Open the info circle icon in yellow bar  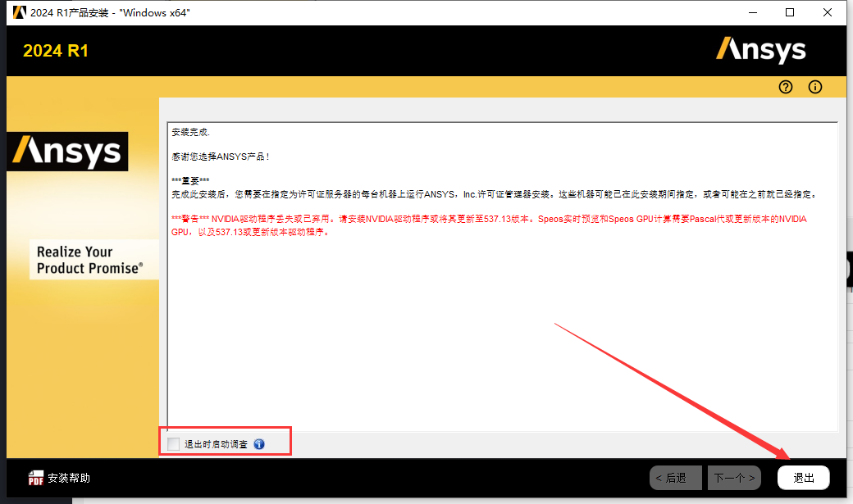815,87
